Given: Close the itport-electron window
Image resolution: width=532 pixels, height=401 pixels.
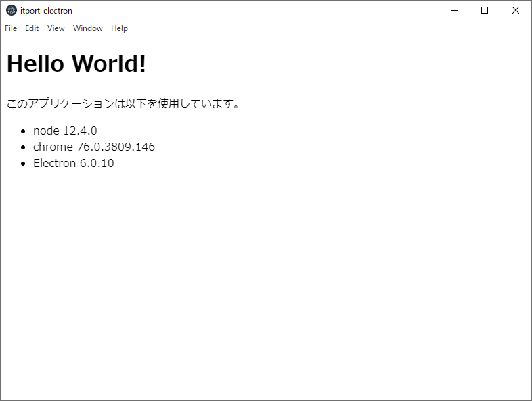Looking at the screenshot, I should point(516,11).
